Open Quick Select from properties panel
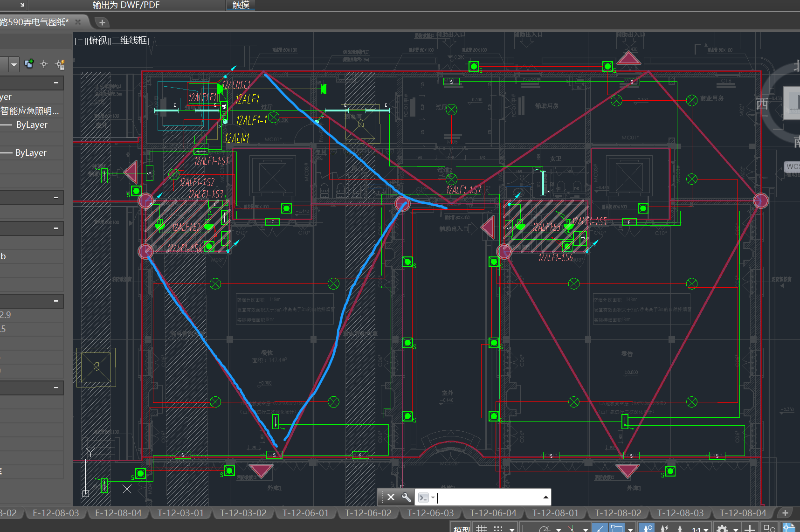Screen dimensions: 800x532 tap(60, 64)
